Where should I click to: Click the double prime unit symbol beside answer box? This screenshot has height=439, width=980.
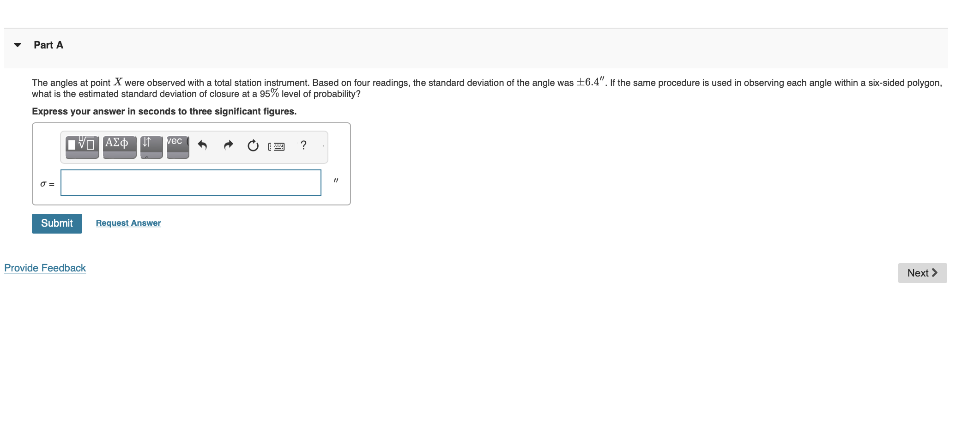336,181
